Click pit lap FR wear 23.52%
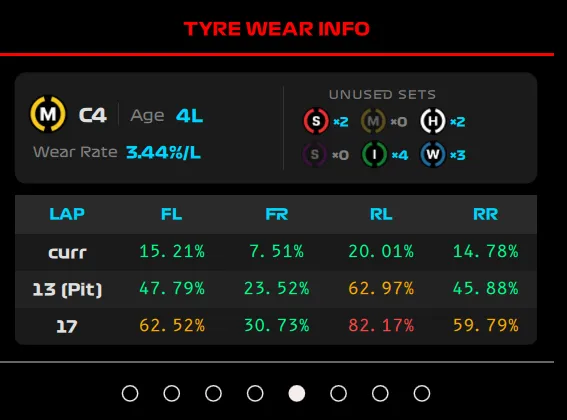567x420 pixels. pyautogui.click(x=277, y=288)
